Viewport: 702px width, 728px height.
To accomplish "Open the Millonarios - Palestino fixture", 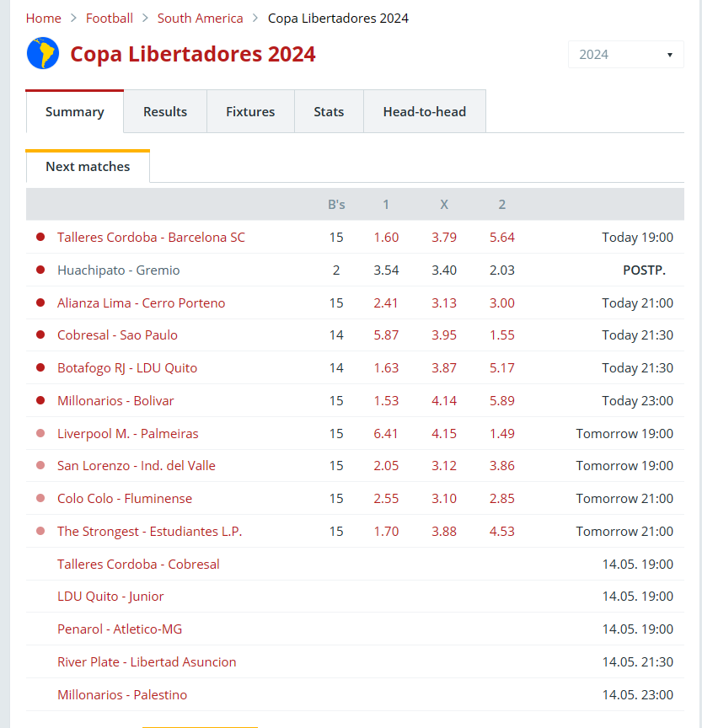I will [122, 694].
